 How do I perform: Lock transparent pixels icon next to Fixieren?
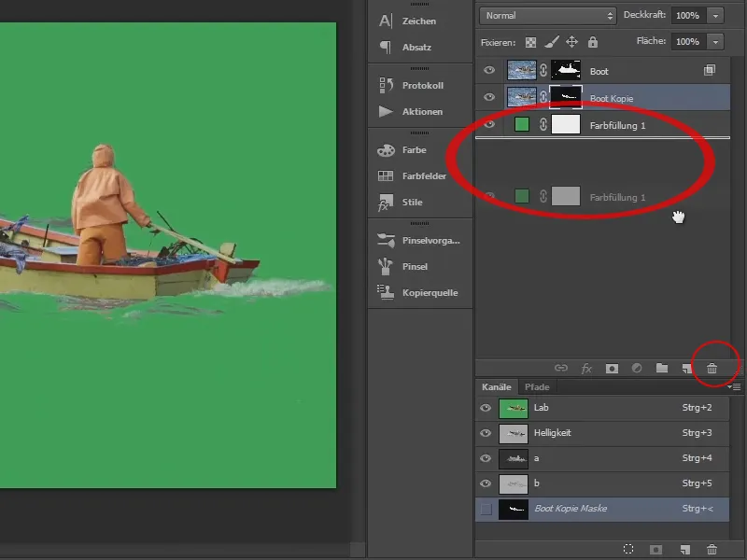(530, 42)
